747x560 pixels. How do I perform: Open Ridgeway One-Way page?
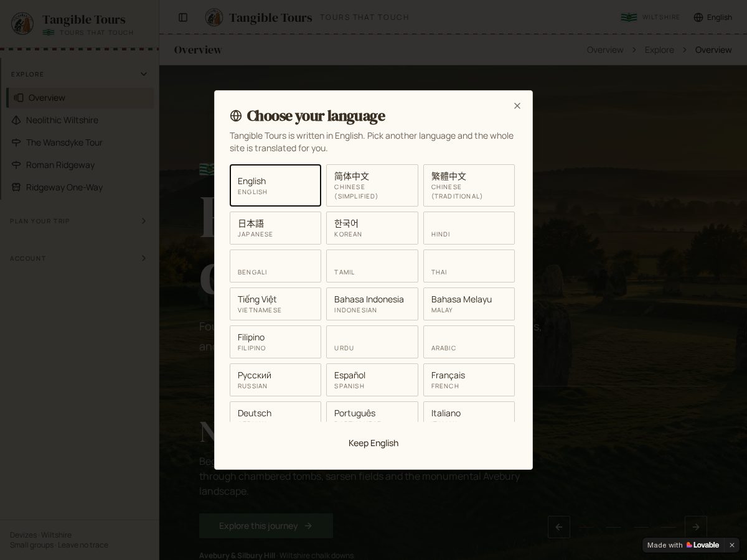tap(80, 187)
